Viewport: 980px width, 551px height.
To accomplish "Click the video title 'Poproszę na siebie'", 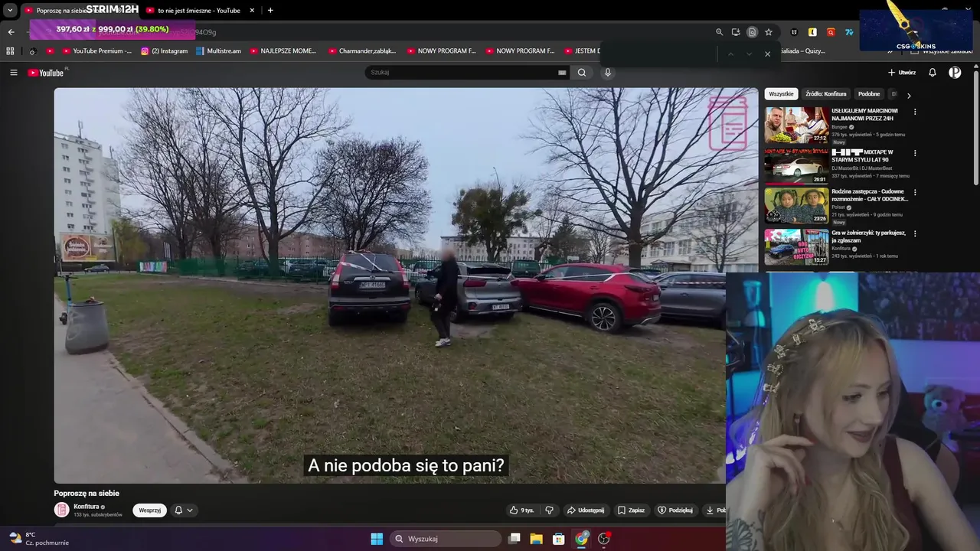I will tap(87, 494).
